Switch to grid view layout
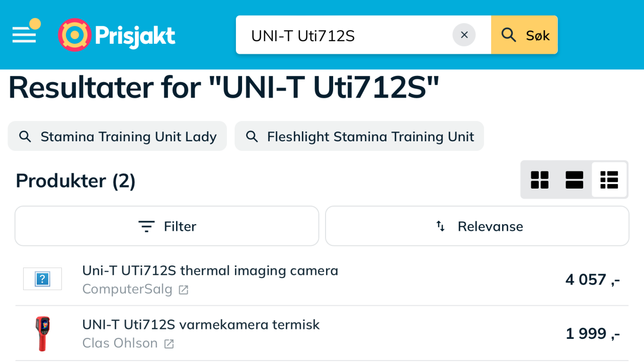This screenshot has height=362, width=644. (539, 179)
